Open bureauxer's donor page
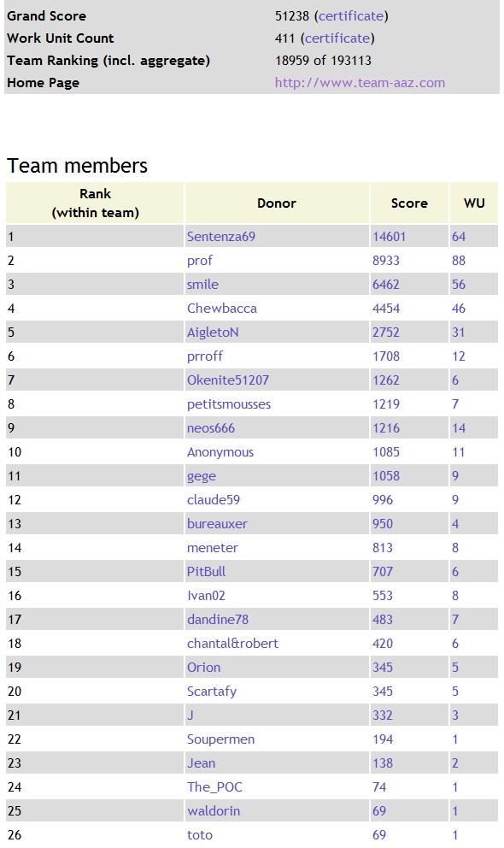This screenshot has width=504, height=848. coord(217,523)
